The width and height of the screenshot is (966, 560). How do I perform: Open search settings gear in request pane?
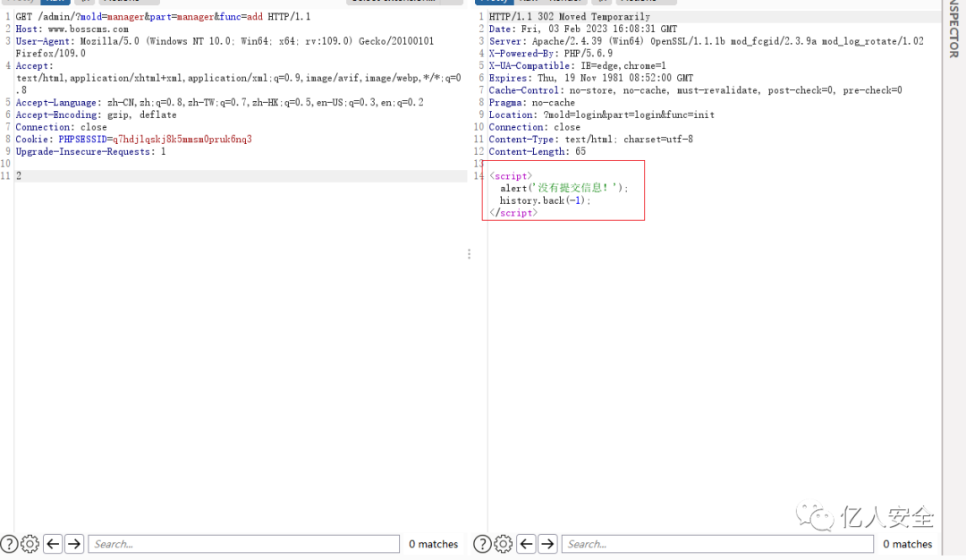(x=30, y=544)
